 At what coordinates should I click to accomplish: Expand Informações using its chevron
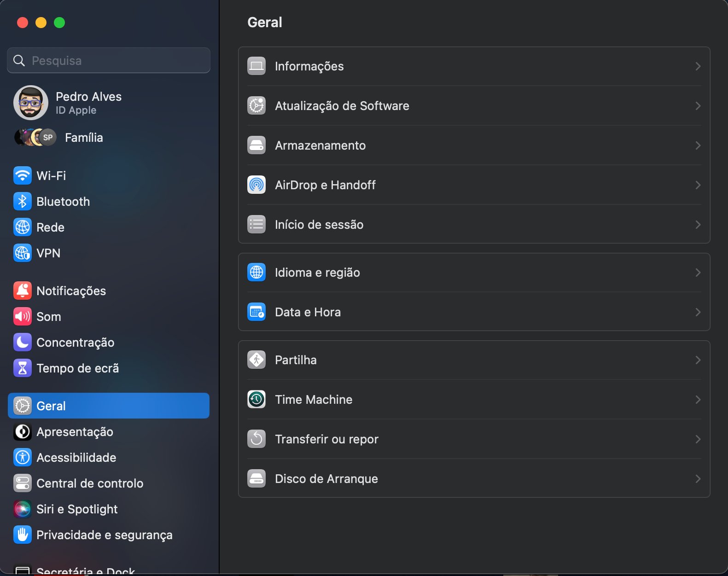(698, 66)
